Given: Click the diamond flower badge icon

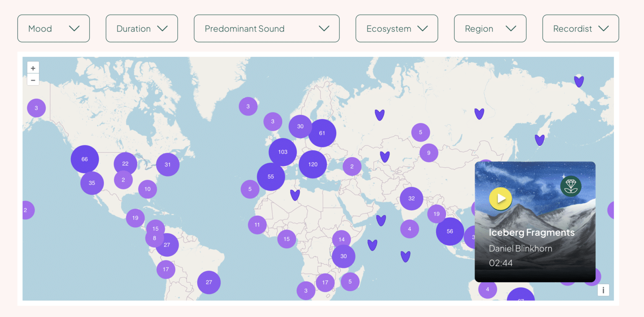Looking at the screenshot, I should tap(571, 186).
